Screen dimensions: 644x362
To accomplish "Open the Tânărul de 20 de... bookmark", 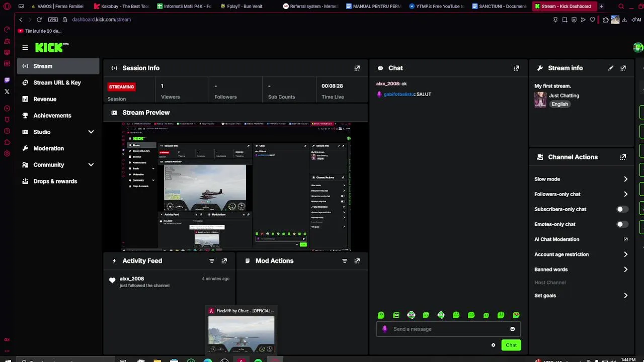I will point(39,31).
